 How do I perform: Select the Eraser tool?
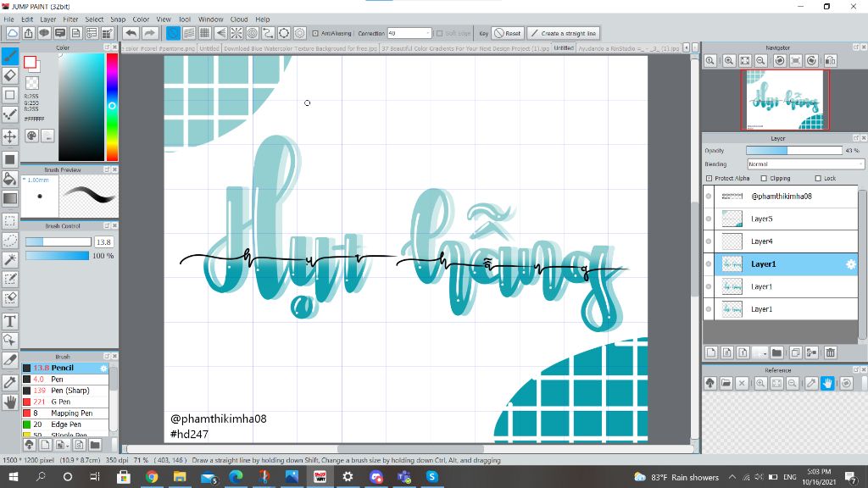10,75
